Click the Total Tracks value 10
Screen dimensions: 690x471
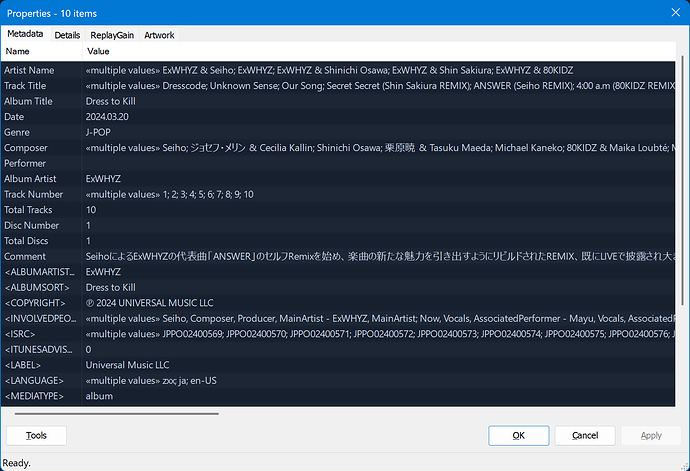pos(91,210)
